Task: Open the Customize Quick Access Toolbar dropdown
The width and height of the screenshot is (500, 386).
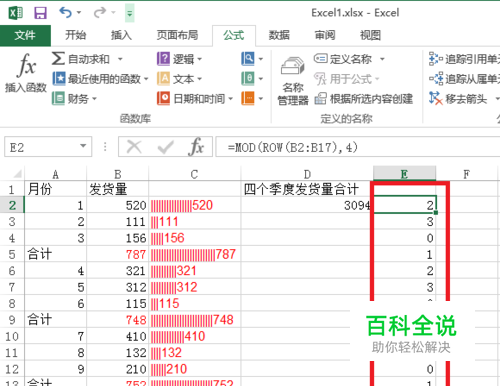Action: coord(130,13)
